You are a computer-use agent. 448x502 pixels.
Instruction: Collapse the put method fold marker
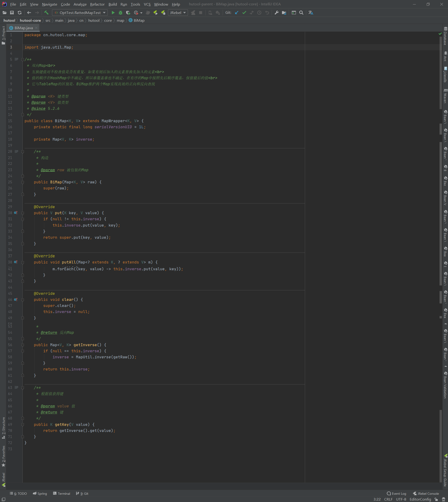[x=22, y=213]
